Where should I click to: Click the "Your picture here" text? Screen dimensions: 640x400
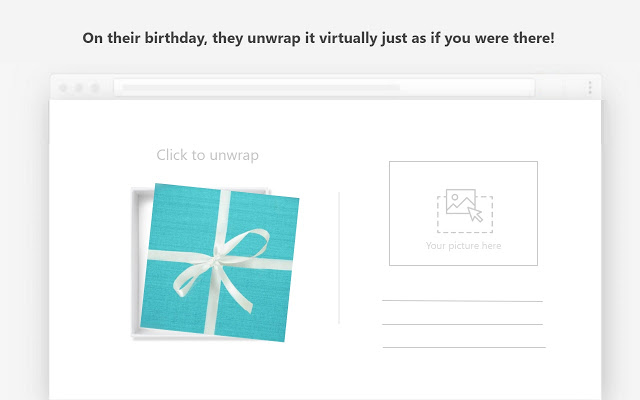pyautogui.click(x=463, y=245)
